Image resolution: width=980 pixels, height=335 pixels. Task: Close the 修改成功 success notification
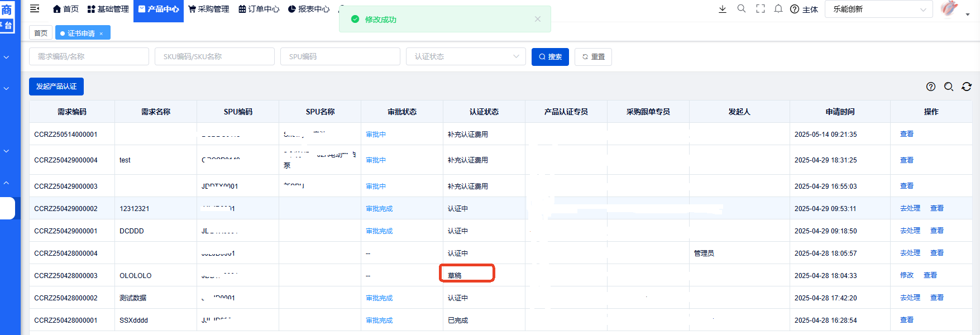pos(537,19)
